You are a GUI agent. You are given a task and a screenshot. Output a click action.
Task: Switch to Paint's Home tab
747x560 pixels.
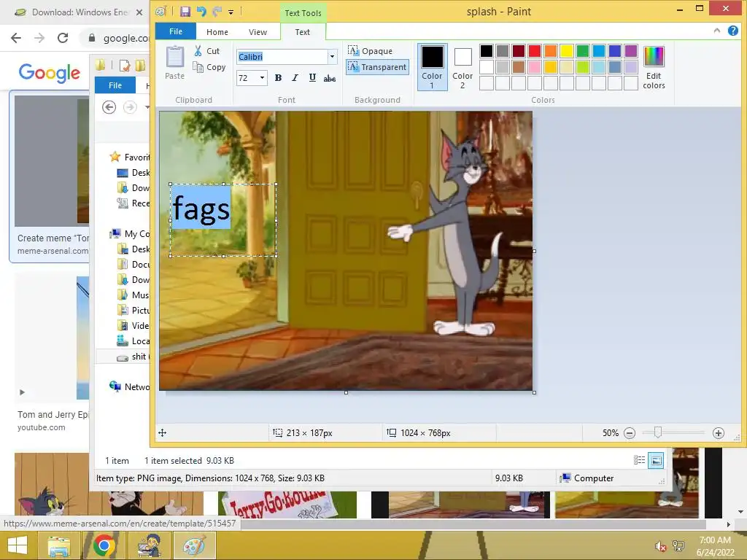click(x=217, y=32)
